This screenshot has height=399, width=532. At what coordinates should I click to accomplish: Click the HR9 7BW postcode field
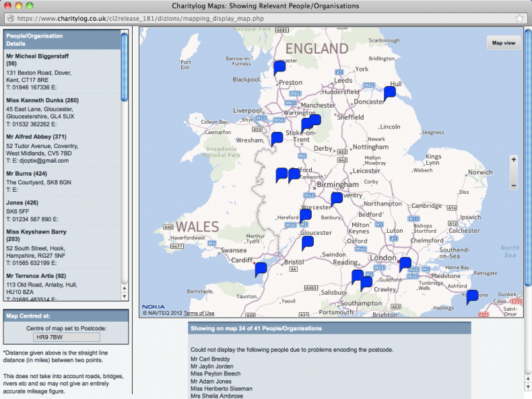click(x=67, y=337)
